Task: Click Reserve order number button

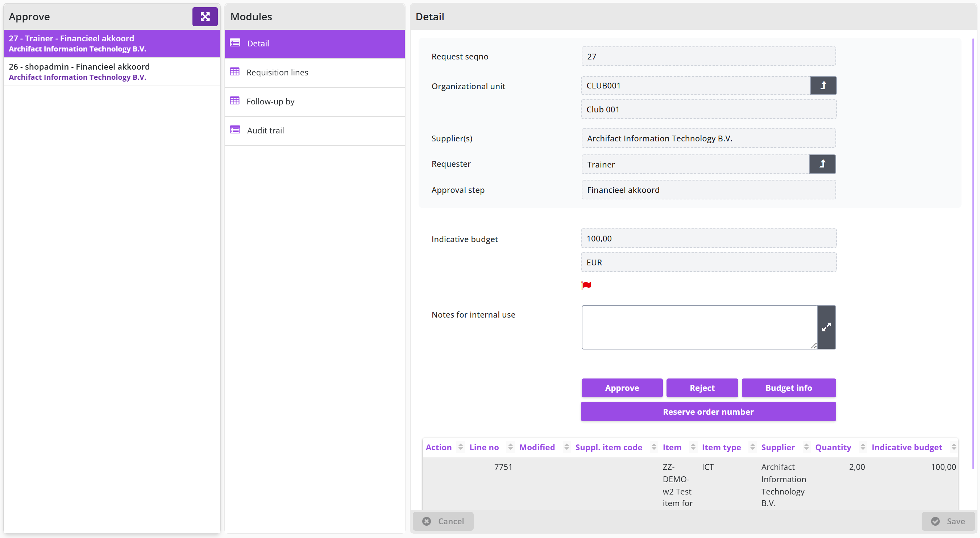Action: (708, 412)
